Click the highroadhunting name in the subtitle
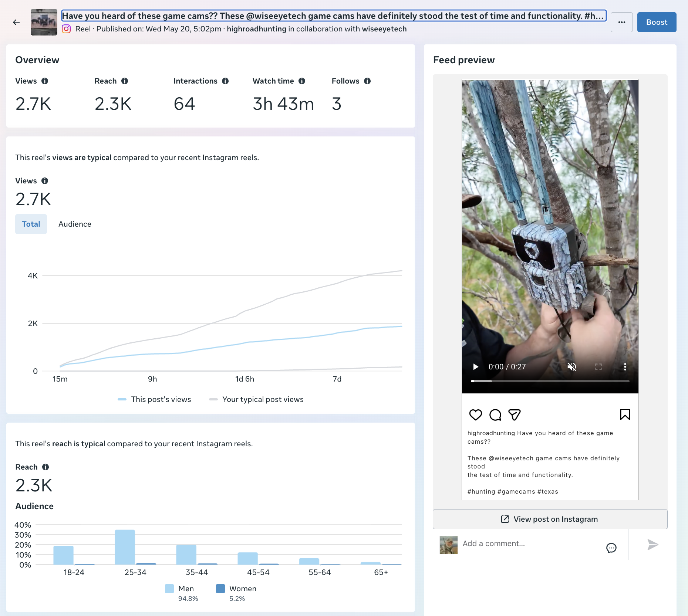This screenshot has height=616, width=688. (x=256, y=29)
